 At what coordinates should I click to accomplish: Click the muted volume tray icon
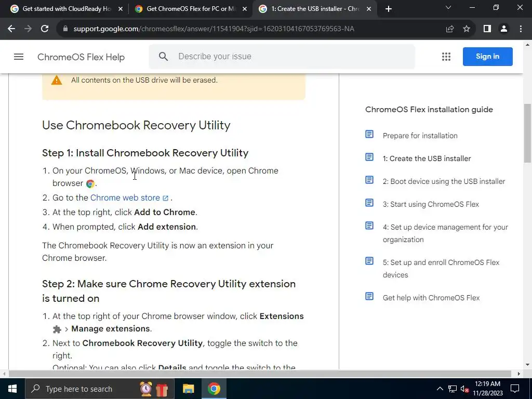point(464,389)
